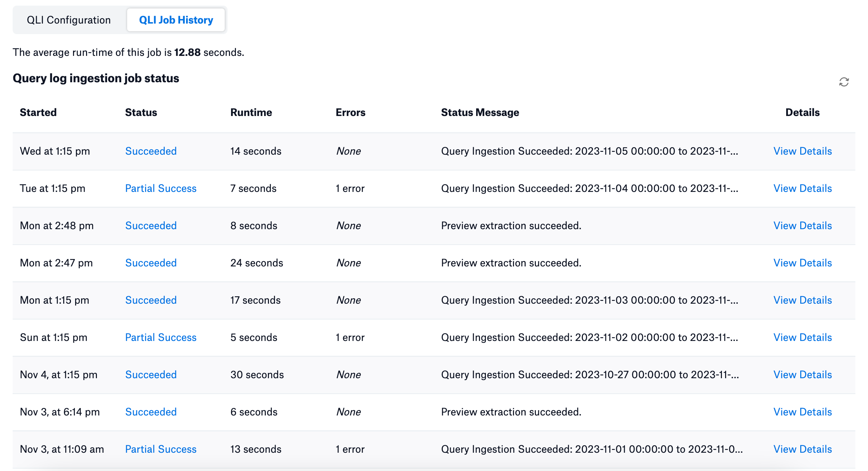The width and height of the screenshot is (868, 471).
Task: Click Succeeded status with 30 seconds runtime
Action: [x=151, y=375]
